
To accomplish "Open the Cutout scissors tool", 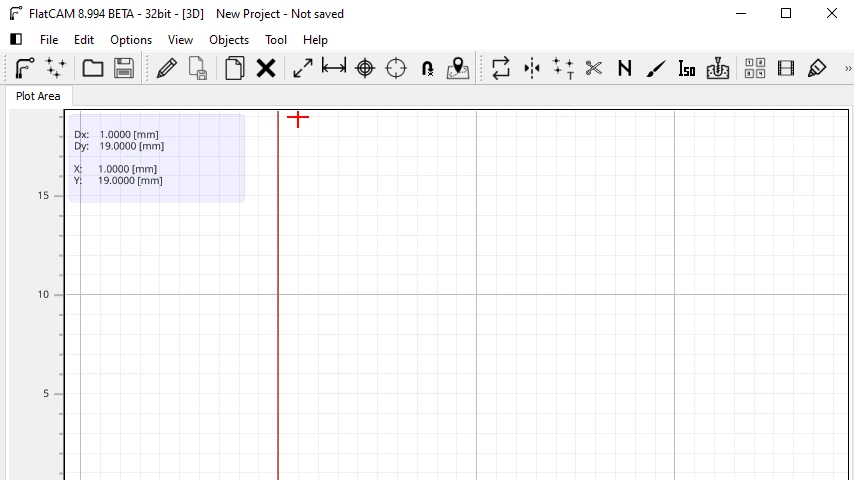I will [594, 68].
